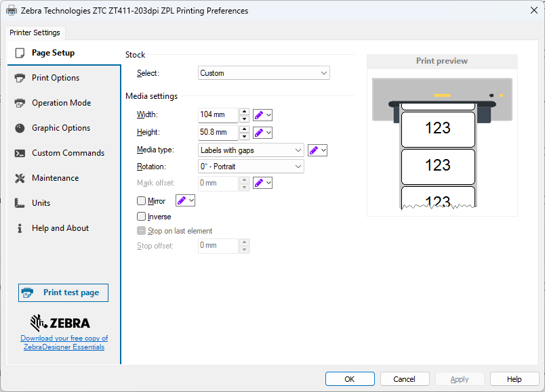Select Custom Commands in sidebar
This screenshot has width=545, height=392.
coord(64,153)
